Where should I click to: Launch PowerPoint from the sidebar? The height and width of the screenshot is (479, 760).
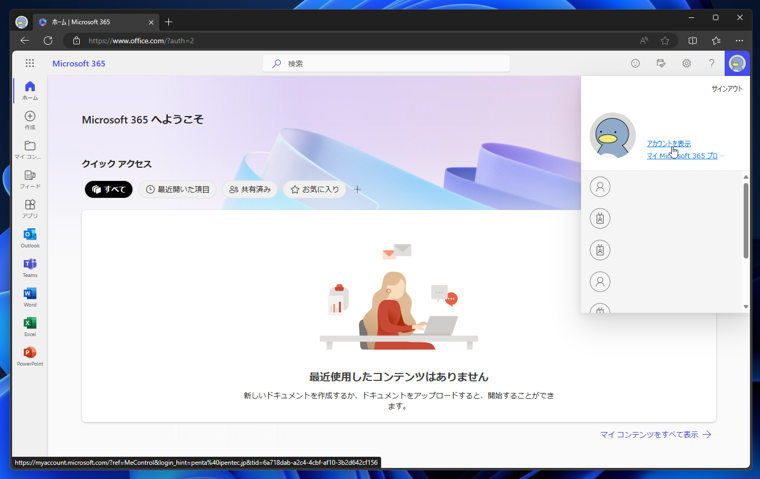click(x=30, y=356)
